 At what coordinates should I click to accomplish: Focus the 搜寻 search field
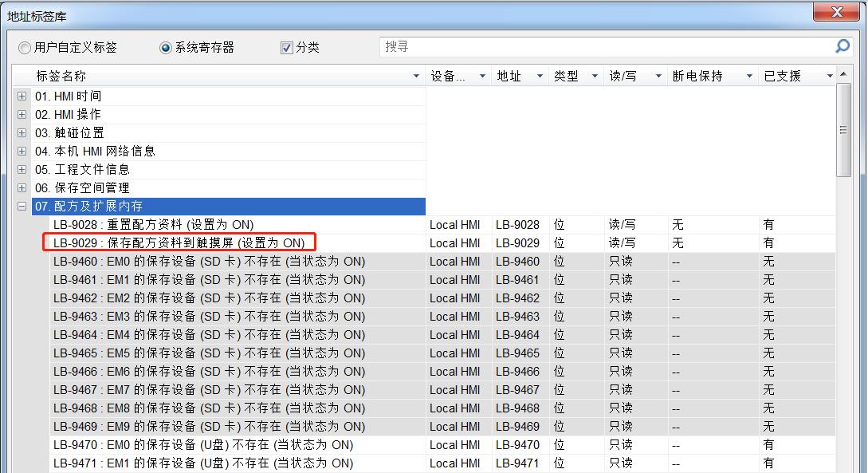pyautogui.click(x=606, y=46)
